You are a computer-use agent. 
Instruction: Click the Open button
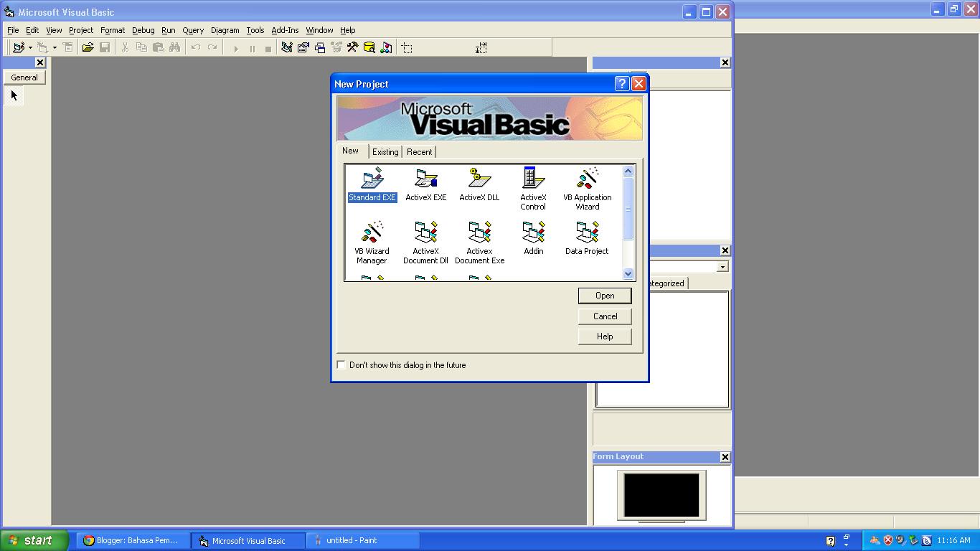(604, 295)
